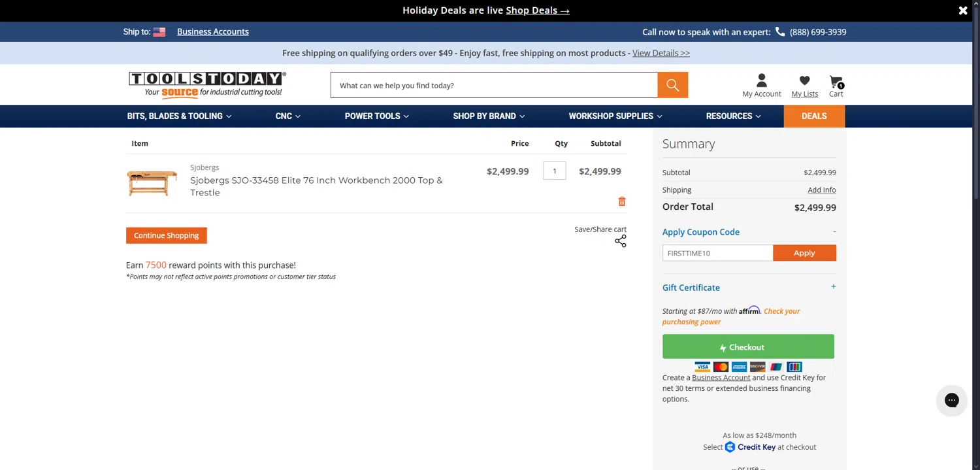Open Business Accounts link in top bar
The width and height of the screenshot is (980, 470).
(x=213, y=31)
